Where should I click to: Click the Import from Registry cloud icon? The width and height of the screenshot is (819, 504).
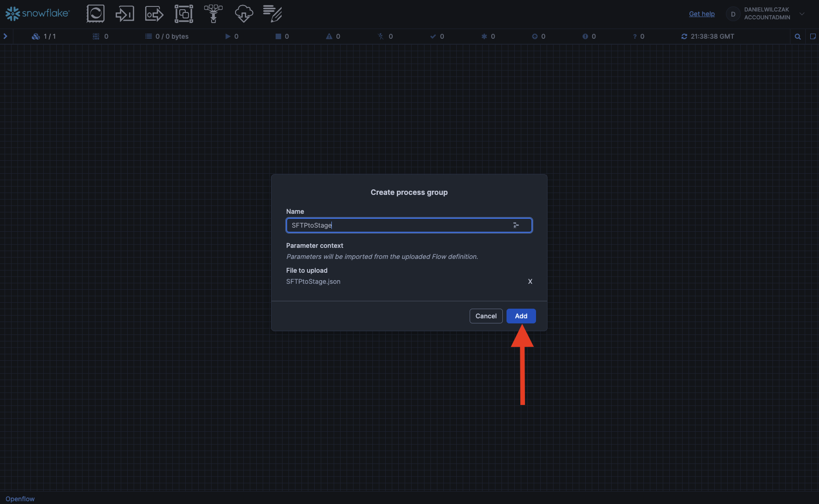(x=243, y=14)
